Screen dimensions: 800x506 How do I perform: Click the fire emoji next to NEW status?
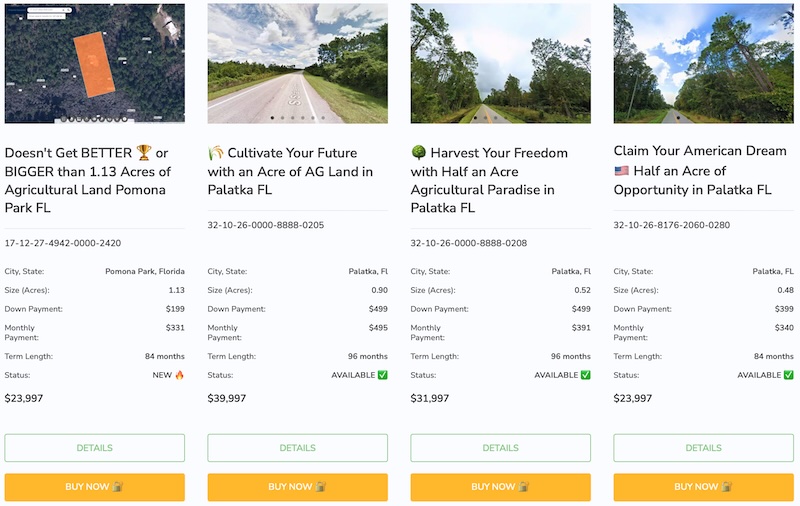(179, 375)
